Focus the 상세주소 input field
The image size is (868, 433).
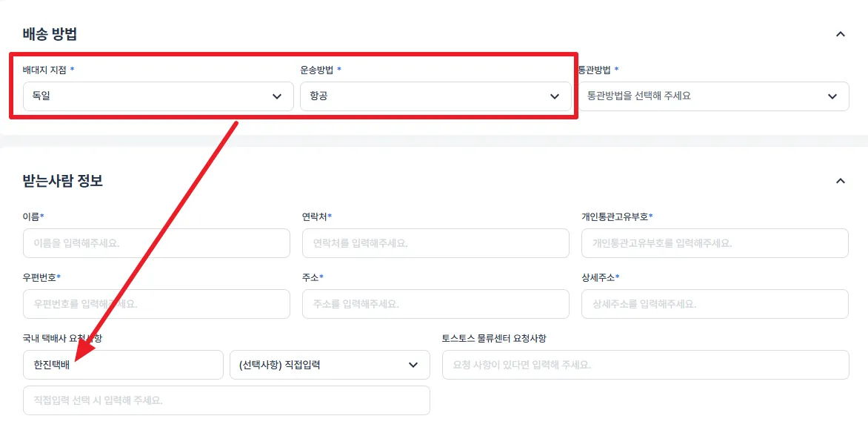click(x=715, y=304)
